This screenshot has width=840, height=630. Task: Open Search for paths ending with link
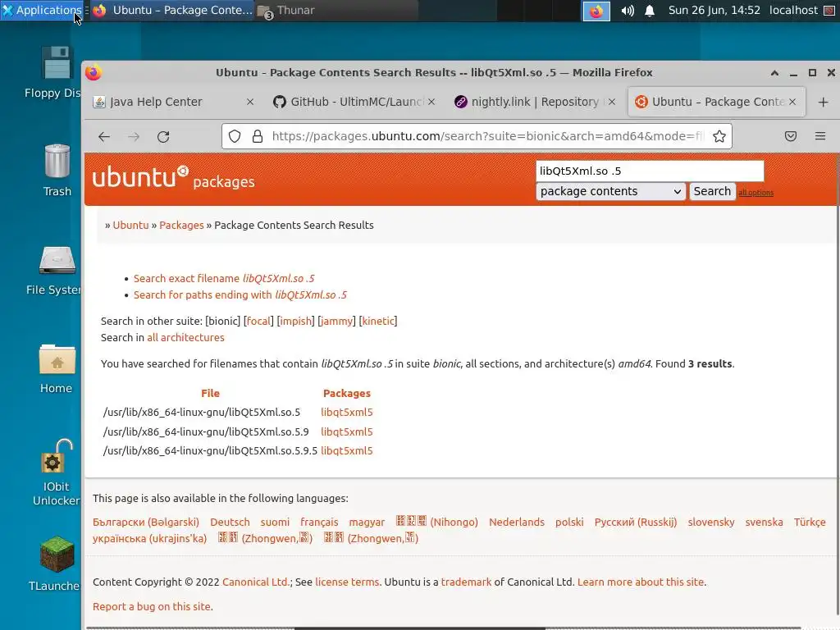[x=240, y=295]
